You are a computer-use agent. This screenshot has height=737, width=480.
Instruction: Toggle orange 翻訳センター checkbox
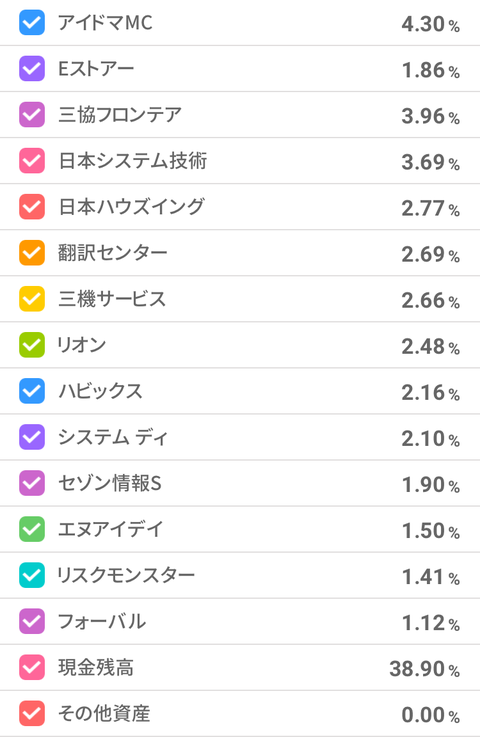[31, 253]
